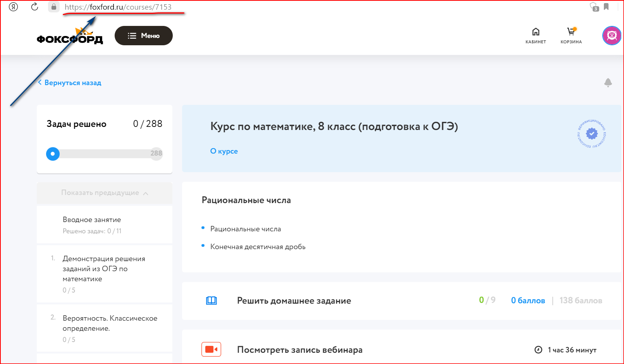This screenshot has width=624, height=364.
Task: Bookmark this page with bookmark icon
Action: click(606, 7)
